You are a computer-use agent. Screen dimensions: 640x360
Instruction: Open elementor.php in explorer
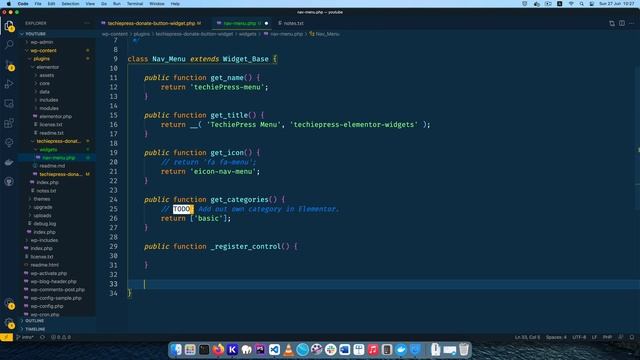tap(56, 116)
